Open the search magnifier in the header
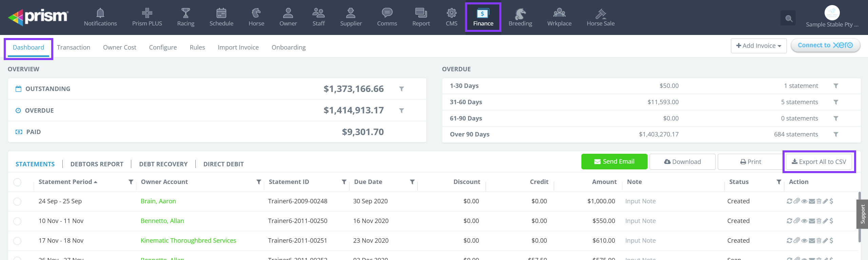868x260 pixels. pos(789,19)
